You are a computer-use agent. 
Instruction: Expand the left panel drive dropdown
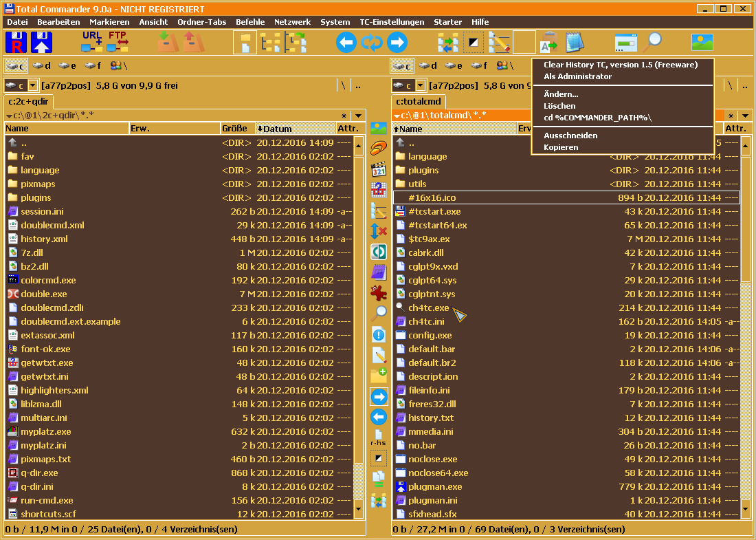[33, 86]
